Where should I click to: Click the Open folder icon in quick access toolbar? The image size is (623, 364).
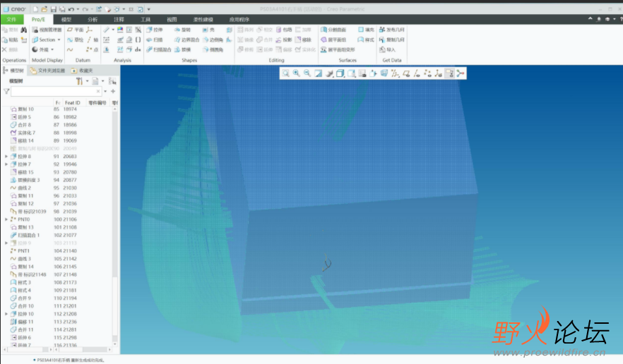coord(44,8)
